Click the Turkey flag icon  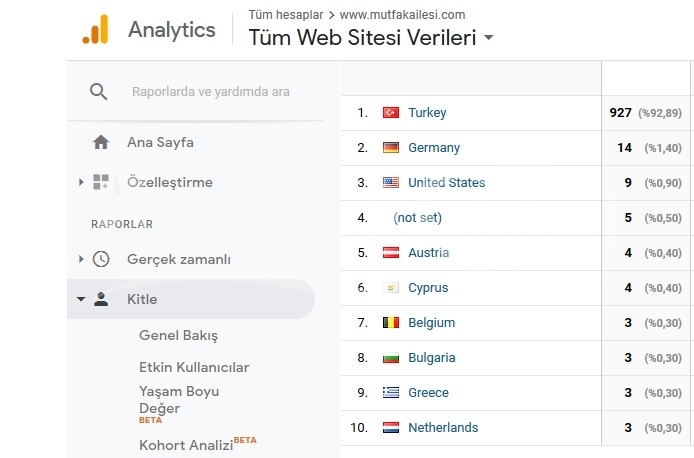pyautogui.click(x=391, y=112)
